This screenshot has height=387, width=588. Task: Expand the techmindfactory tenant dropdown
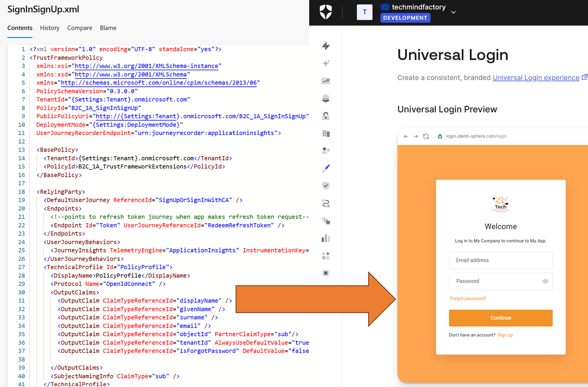coord(454,12)
